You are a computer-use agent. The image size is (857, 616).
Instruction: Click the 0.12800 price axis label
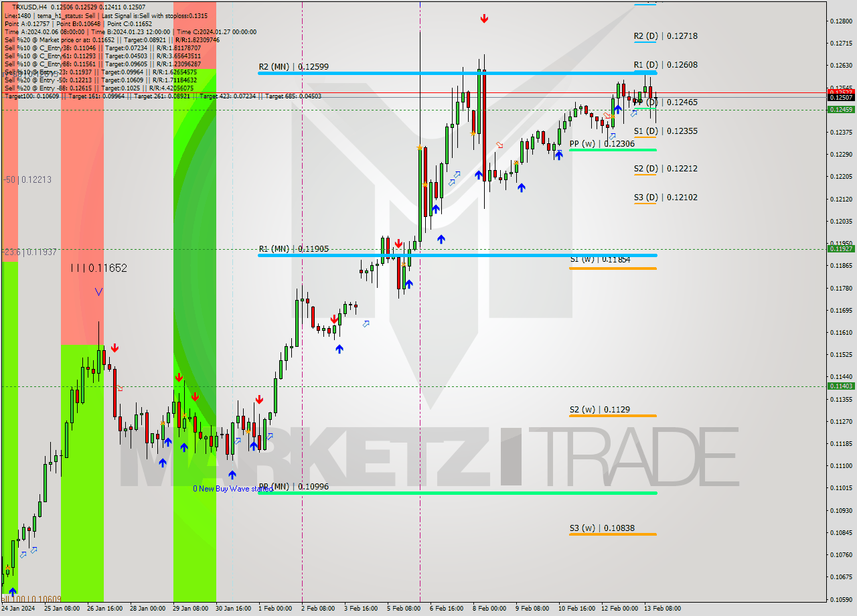click(x=841, y=21)
